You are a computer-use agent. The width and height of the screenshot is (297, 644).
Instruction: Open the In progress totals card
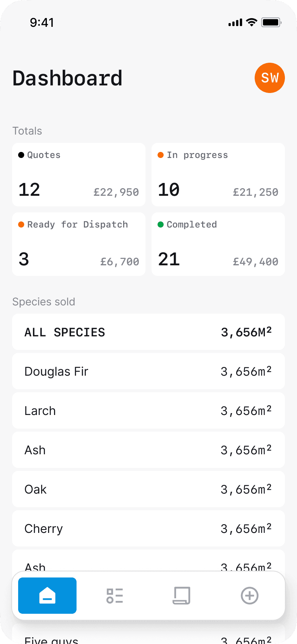click(218, 175)
